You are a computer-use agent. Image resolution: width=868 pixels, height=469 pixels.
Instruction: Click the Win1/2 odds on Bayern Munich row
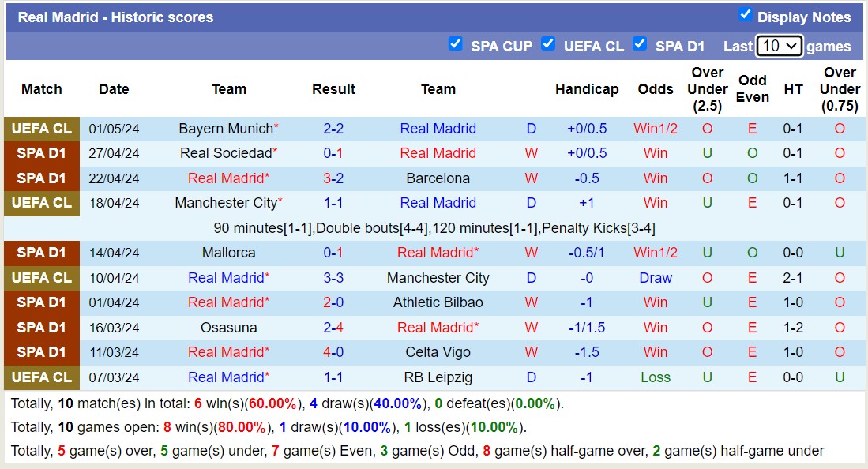656,128
